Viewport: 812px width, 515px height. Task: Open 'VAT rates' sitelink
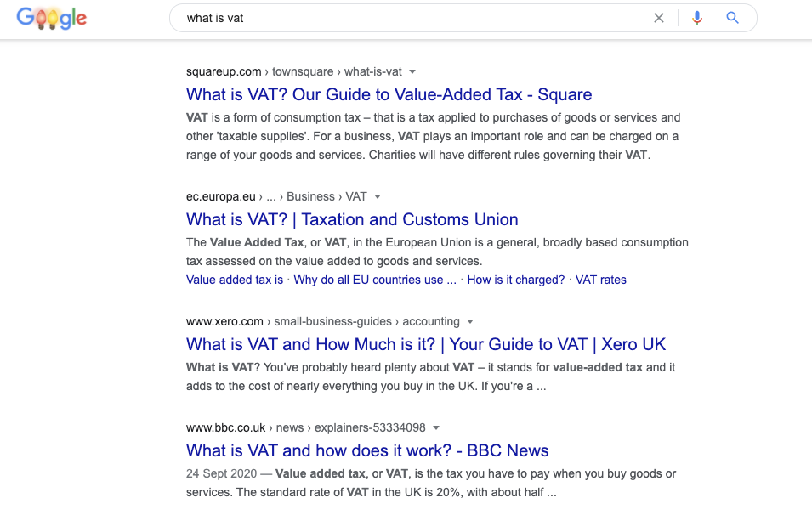pos(601,280)
